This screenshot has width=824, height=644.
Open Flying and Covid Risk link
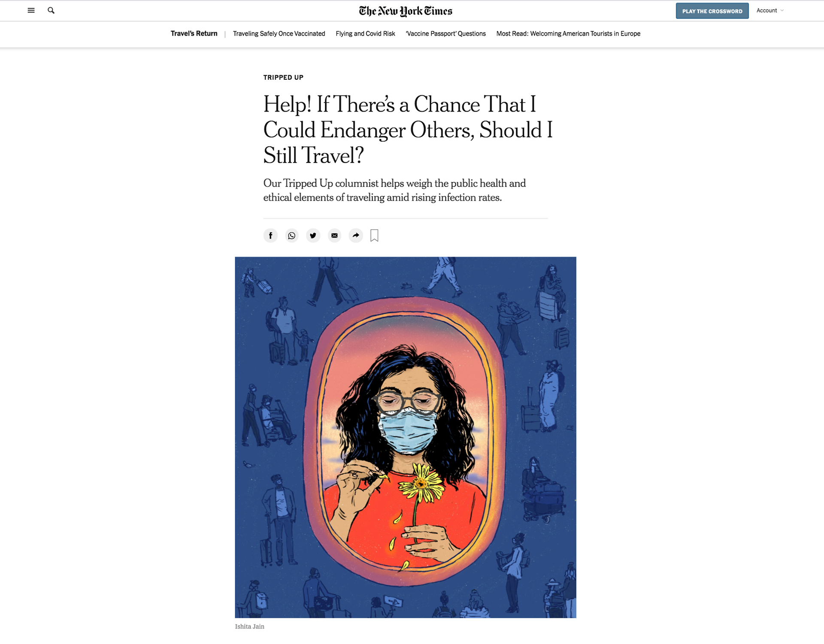(x=365, y=33)
